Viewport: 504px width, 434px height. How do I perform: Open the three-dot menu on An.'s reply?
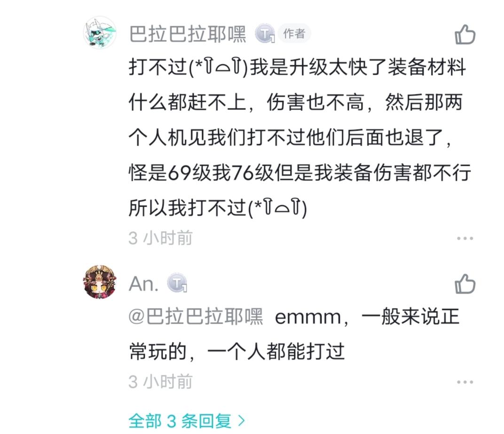pyautogui.click(x=465, y=382)
